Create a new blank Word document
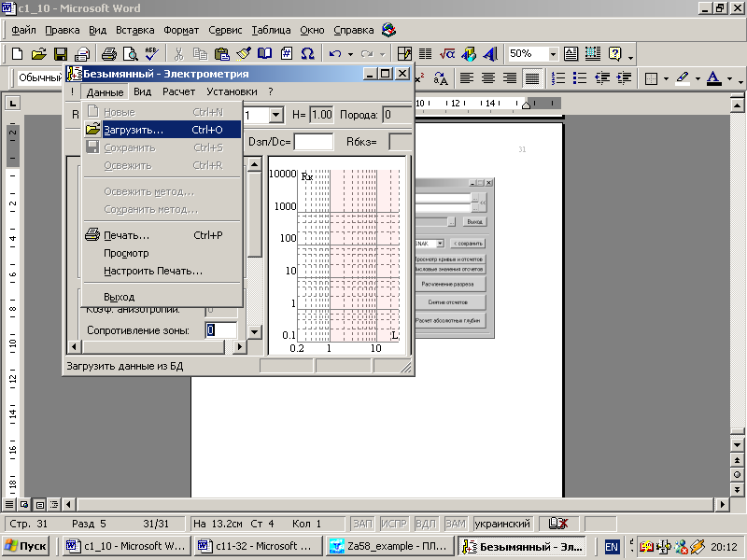The image size is (747, 560). tap(17, 54)
